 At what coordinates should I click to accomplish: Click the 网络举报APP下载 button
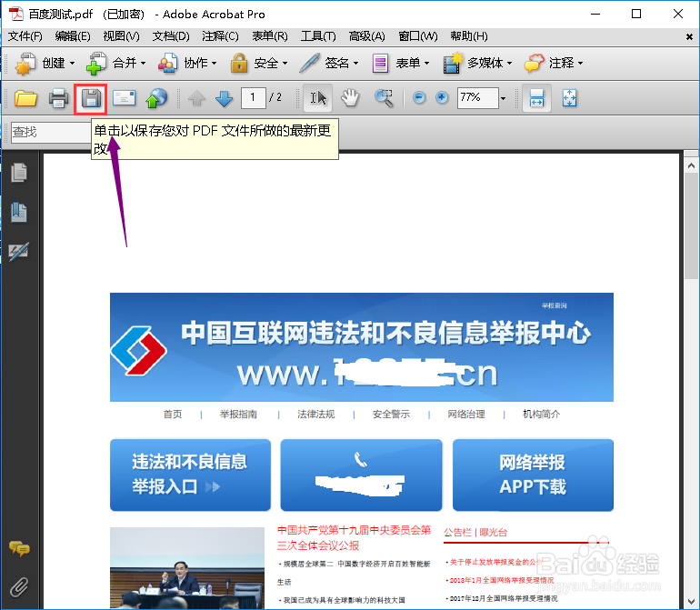pyautogui.click(x=533, y=475)
